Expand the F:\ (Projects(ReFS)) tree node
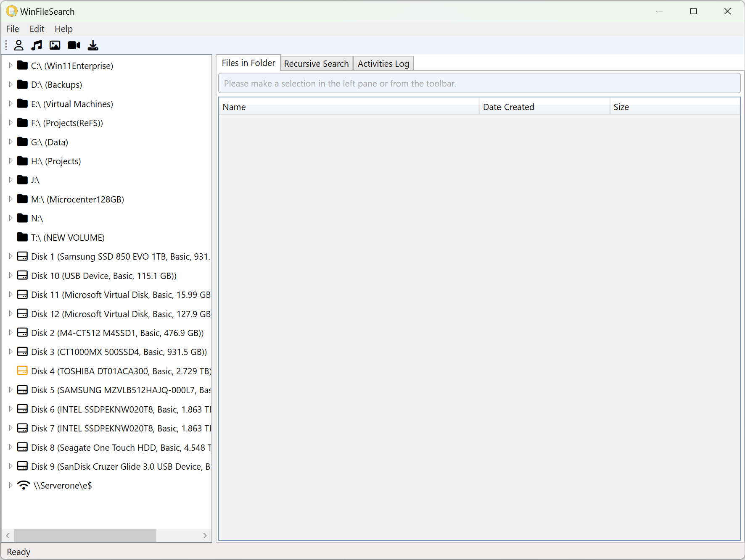The image size is (745, 560). pos(11,123)
